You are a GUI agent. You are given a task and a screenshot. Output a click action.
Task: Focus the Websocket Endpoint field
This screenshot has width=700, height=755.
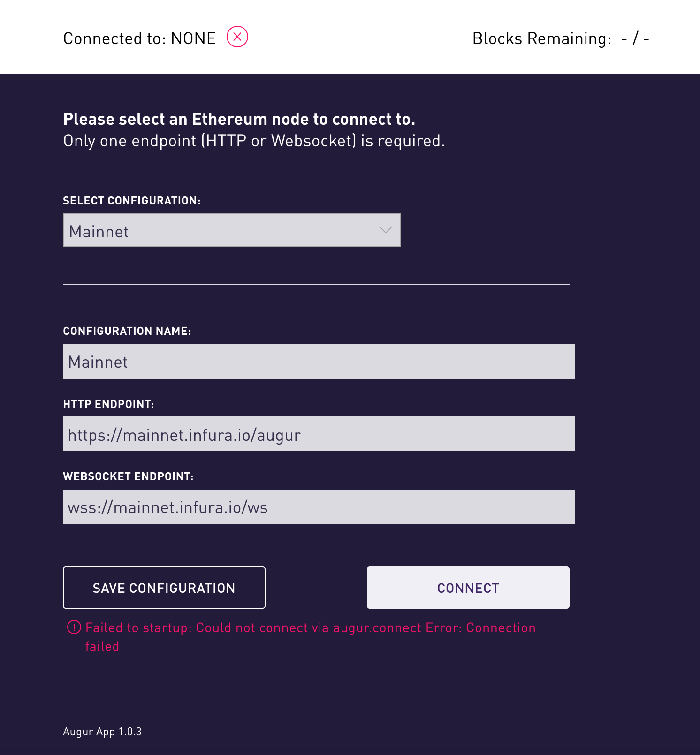click(x=319, y=506)
